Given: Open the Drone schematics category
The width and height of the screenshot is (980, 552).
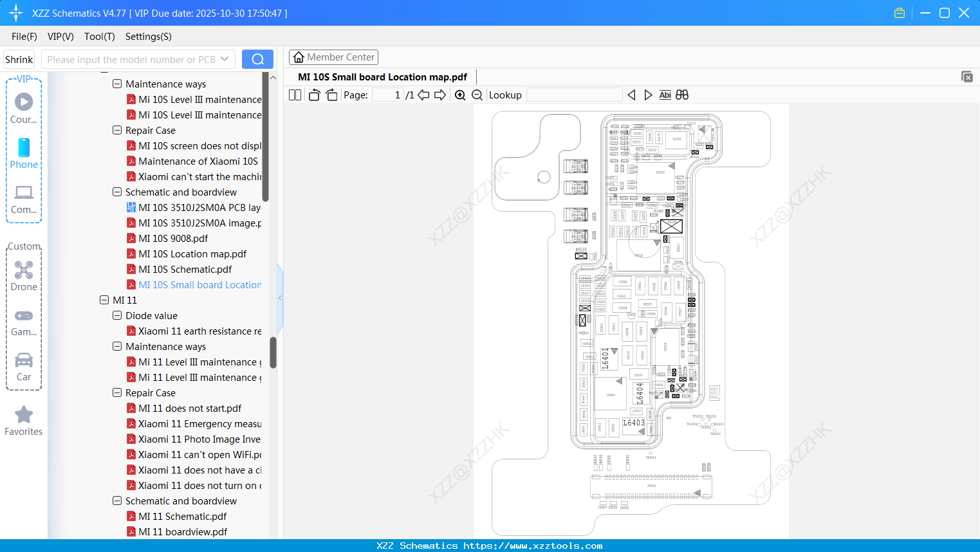Looking at the screenshot, I should [23, 277].
